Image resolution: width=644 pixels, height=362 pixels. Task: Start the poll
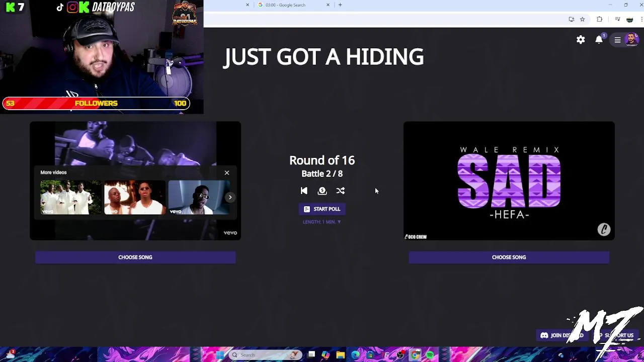322,209
